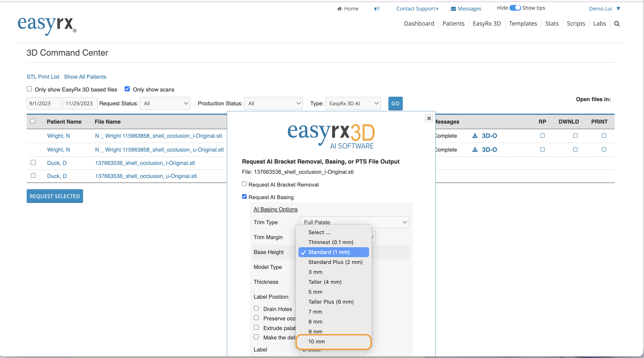
Task: Open Dashboard nav item
Action: pos(419,24)
